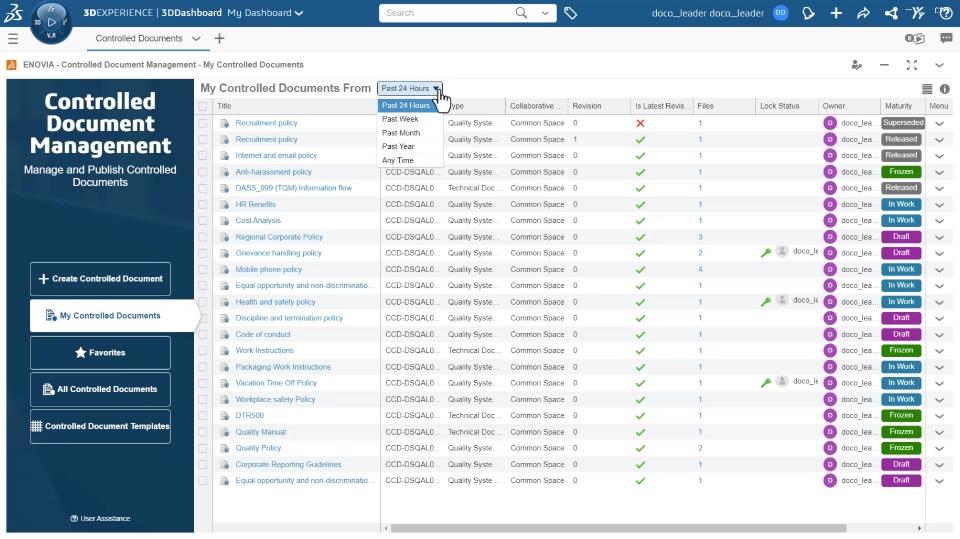Click the plus add icon in top bar
The width and height of the screenshot is (960, 539).
pos(836,13)
